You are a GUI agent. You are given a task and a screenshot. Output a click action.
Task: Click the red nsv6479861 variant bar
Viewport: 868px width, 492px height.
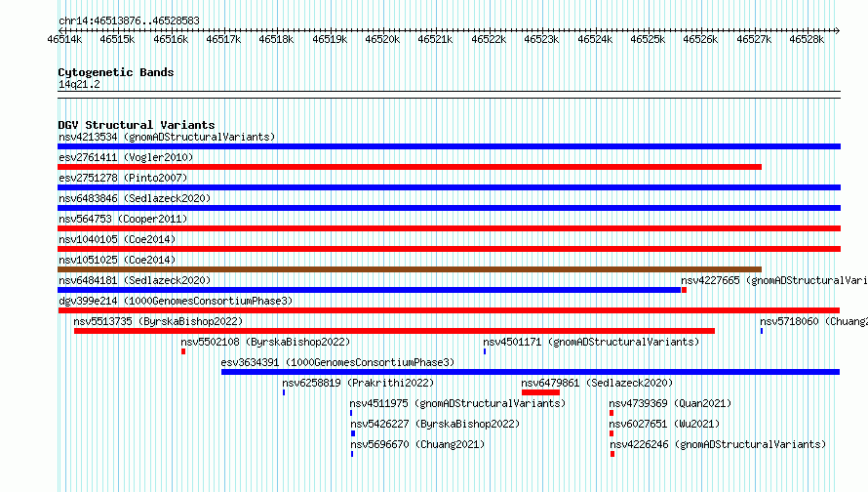point(540,392)
